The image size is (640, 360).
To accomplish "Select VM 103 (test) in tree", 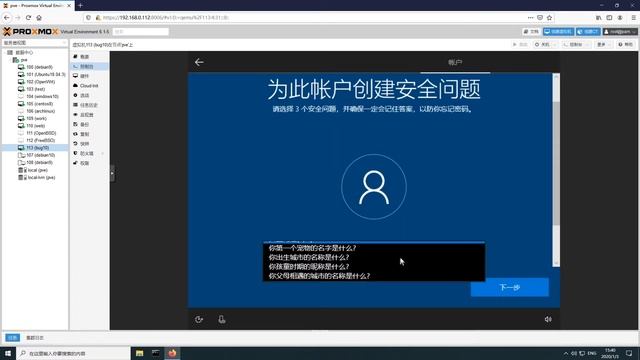I will pos(36,89).
